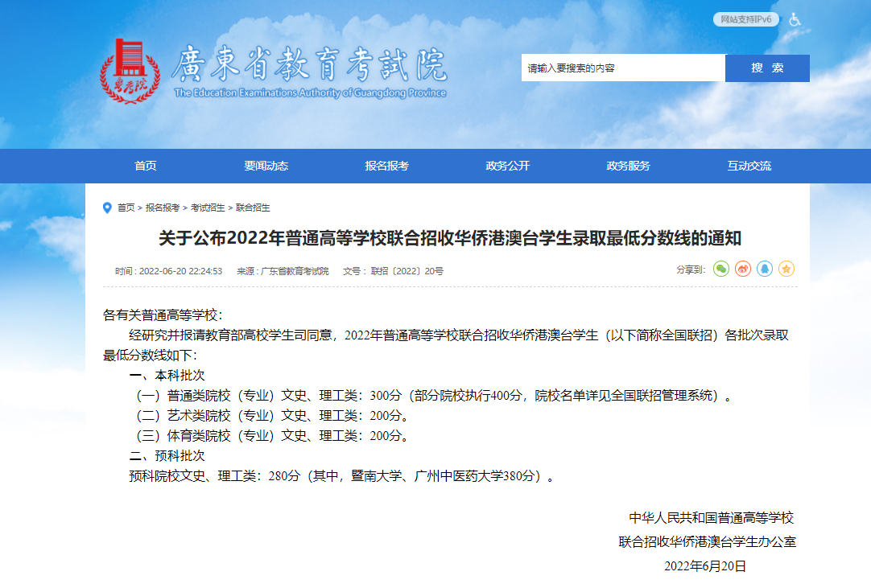This screenshot has height=588, width=871.
Task: Click the blue location pin breadcrumb icon
Action: click(x=107, y=208)
